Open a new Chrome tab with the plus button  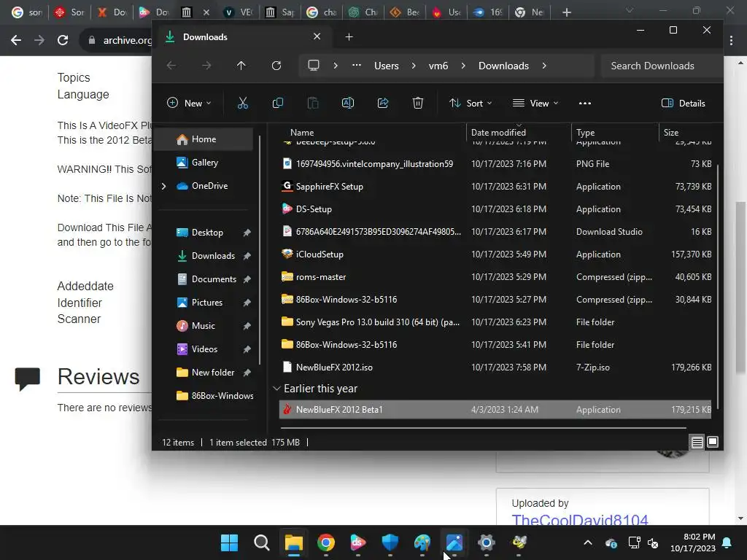(x=566, y=12)
